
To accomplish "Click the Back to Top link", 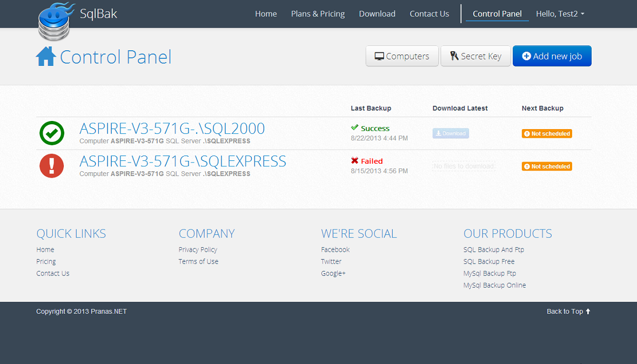I will point(568,311).
